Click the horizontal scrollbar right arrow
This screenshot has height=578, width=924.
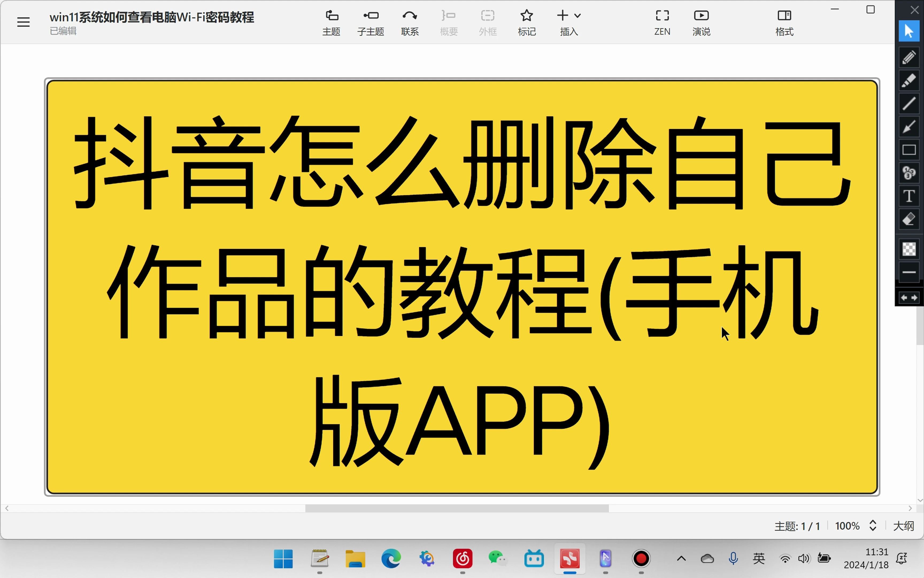pyautogui.click(x=910, y=508)
